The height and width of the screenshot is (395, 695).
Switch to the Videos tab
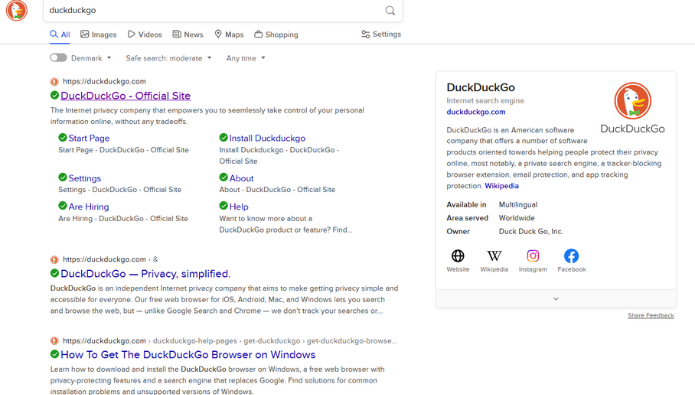[x=145, y=35]
